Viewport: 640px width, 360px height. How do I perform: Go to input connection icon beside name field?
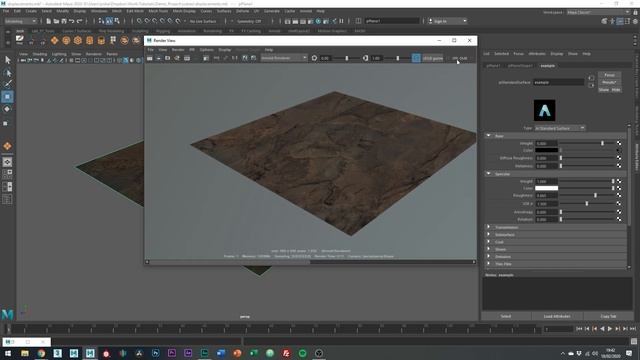pos(591,78)
